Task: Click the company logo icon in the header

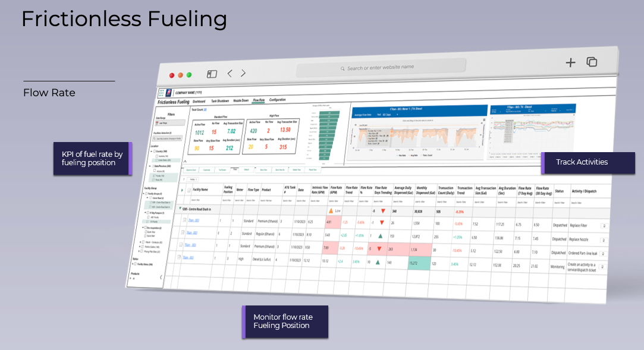Action: coord(168,92)
